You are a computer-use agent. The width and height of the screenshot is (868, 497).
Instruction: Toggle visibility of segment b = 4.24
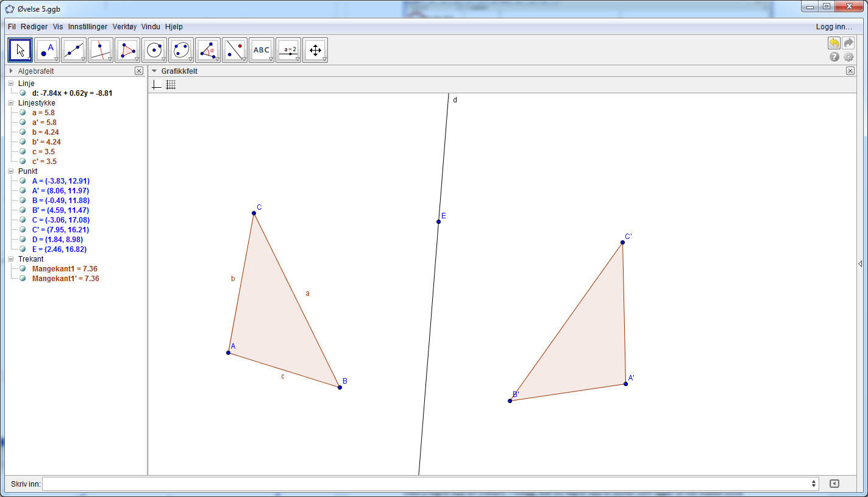pyautogui.click(x=23, y=132)
